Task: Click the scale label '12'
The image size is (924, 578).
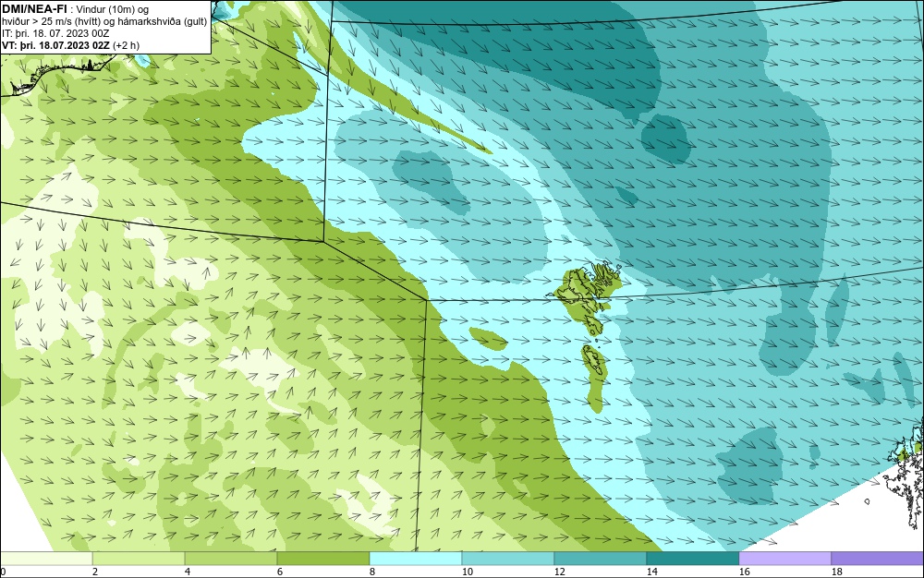Action: pyautogui.click(x=559, y=572)
